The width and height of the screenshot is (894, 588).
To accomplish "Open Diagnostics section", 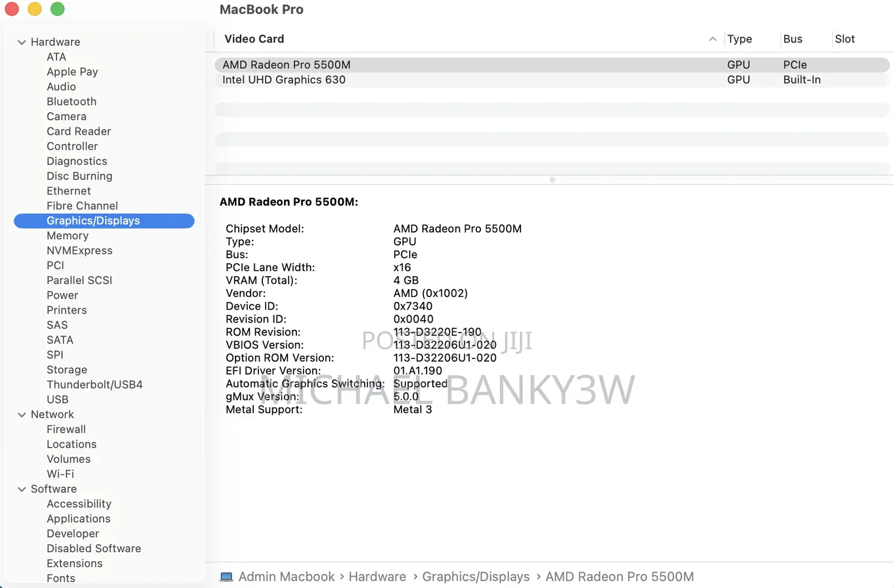I will 77,162.
